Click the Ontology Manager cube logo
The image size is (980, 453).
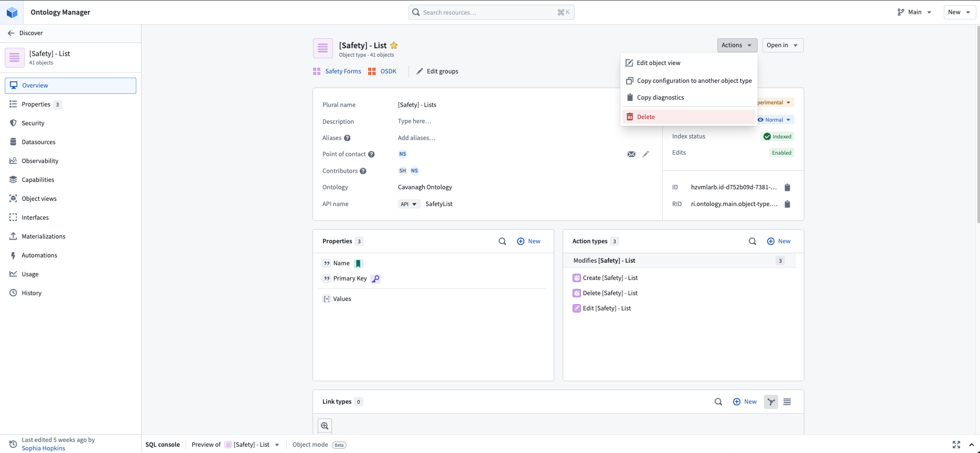(x=12, y=12)
